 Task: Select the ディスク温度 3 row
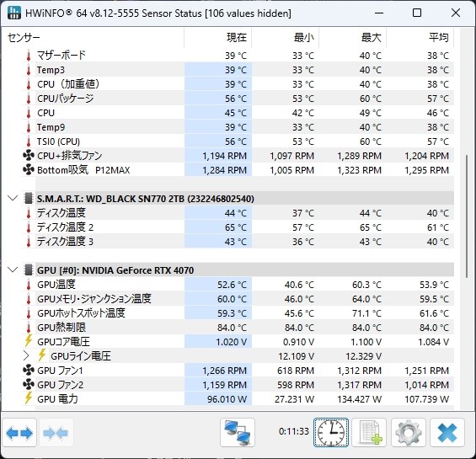238,242
